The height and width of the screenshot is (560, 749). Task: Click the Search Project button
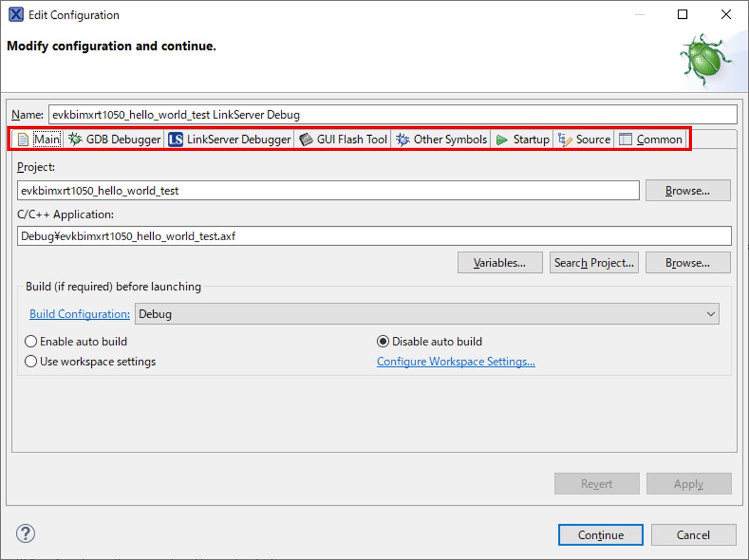point(594,263)
